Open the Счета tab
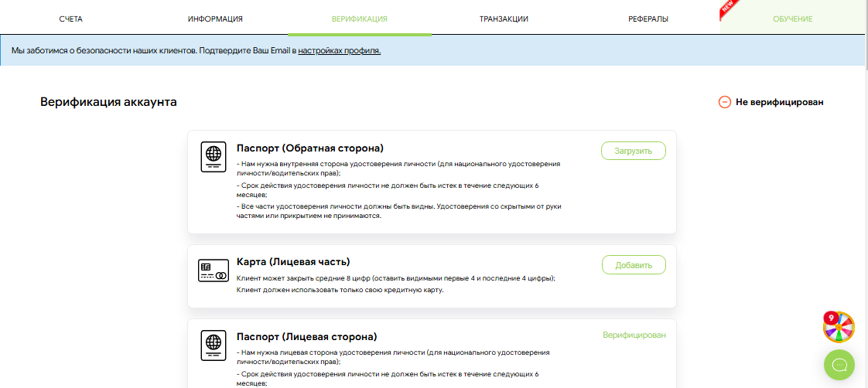Viewport: 868px width, 388px height. click(70, 19)
